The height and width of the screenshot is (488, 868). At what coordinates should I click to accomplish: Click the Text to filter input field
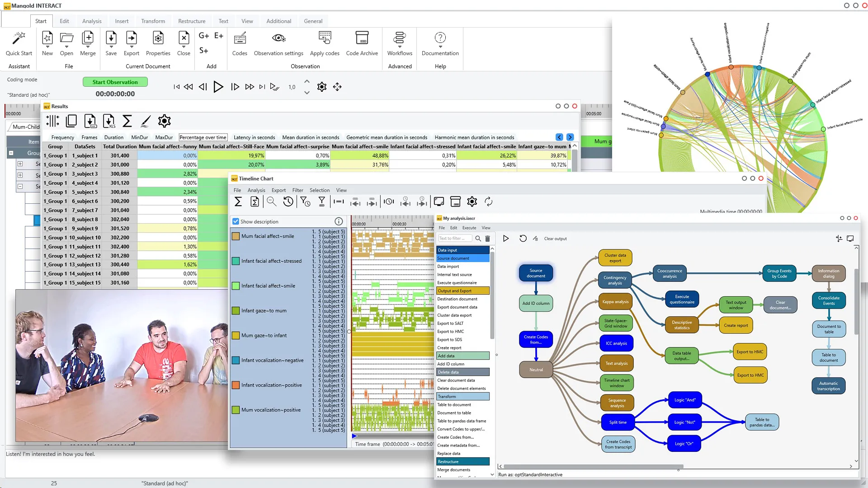point(455,239)
